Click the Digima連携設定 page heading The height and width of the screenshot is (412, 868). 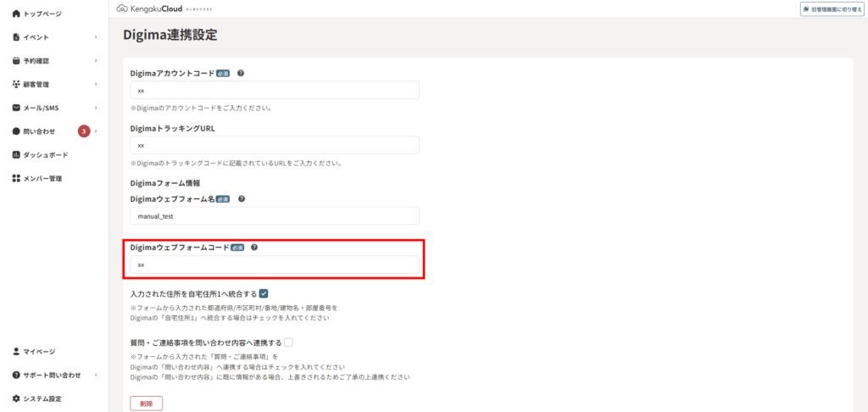click(170, 36)
